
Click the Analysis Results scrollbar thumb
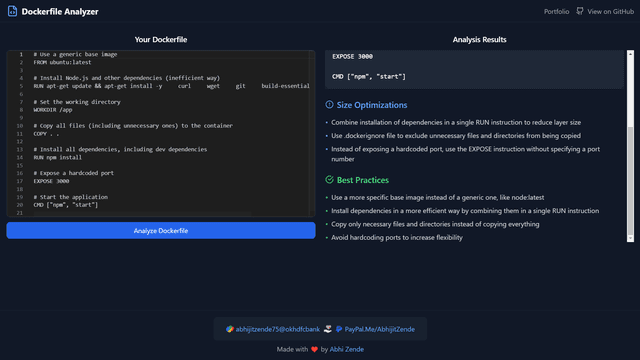pos(631,181)
